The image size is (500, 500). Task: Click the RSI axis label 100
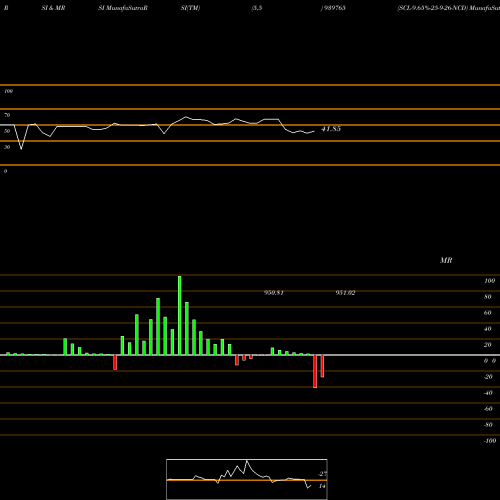(8, 91)
